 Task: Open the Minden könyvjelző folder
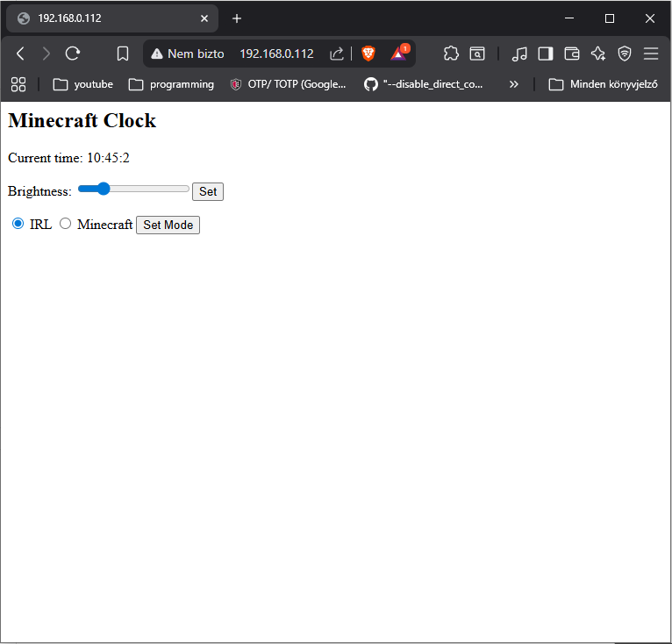click(603, 84)
